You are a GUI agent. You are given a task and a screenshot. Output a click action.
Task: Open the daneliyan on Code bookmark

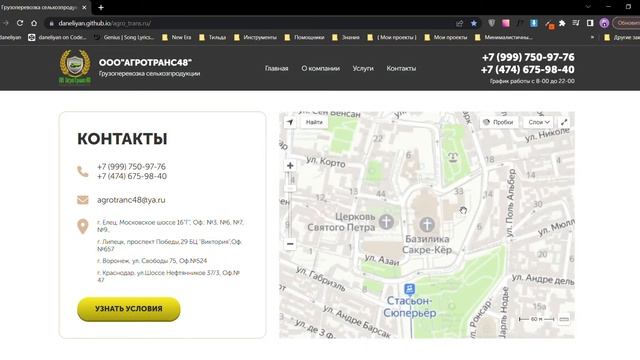tap(57, 37)
